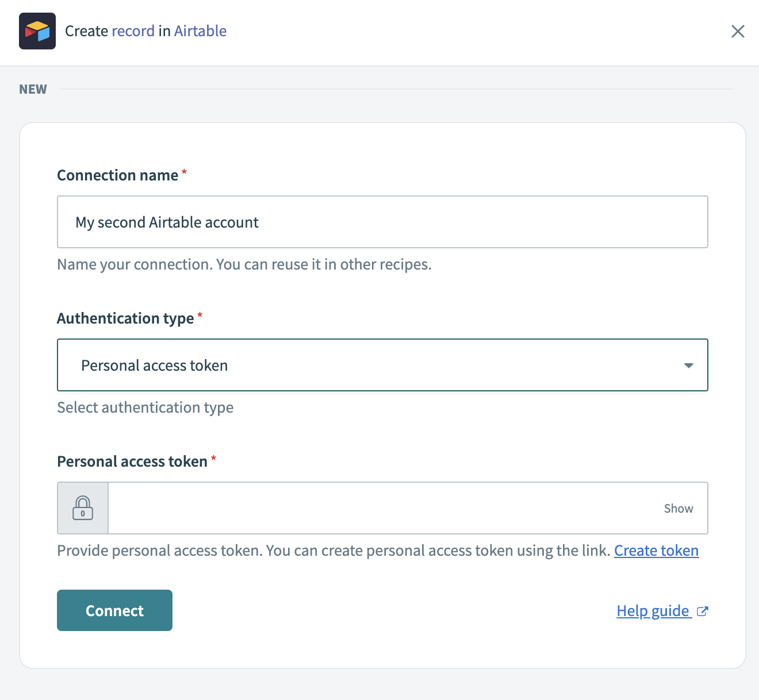Viewport: 759px width, 700px height.
Task: Open the Help guide
Action: [x=653, y=611]
